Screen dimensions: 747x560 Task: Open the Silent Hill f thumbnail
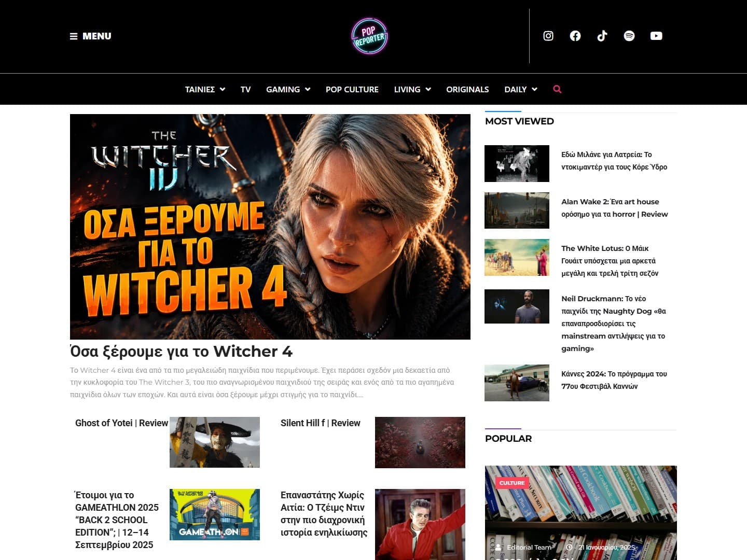tap(420, 442)
